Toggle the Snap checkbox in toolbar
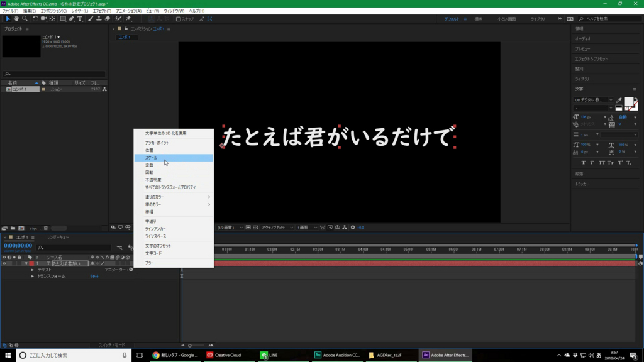This screenshot has width=644, height=362. (178, 19)
